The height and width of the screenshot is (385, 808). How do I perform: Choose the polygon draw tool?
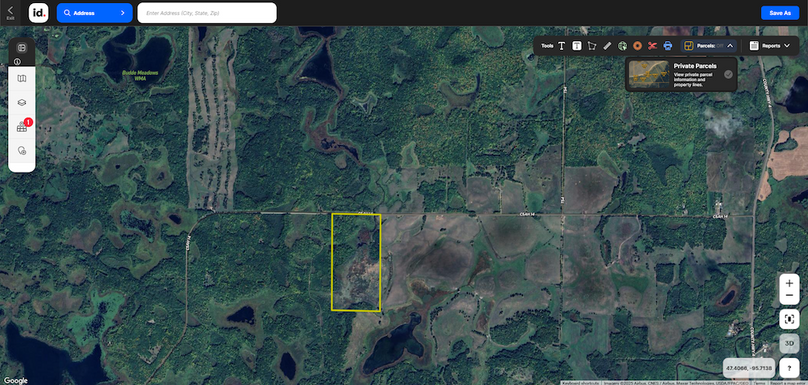pos(592,46)
